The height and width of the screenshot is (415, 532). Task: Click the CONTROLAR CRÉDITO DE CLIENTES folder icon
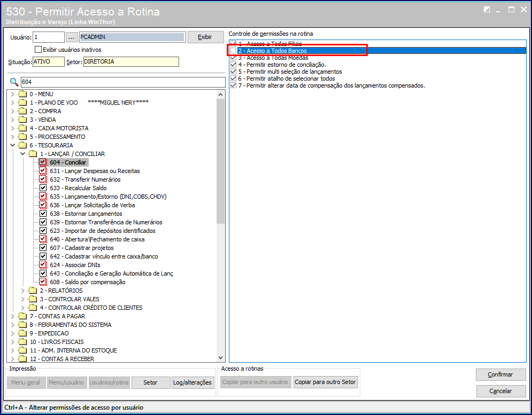pos(33,307)
